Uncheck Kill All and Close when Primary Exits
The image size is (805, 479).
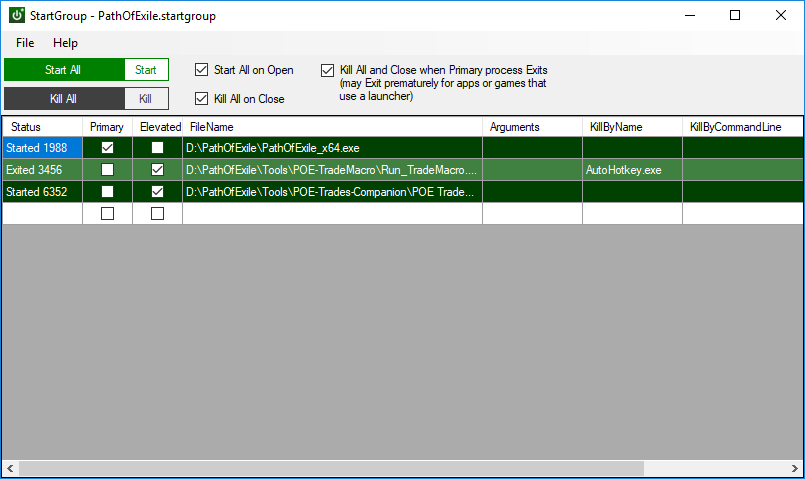(x=328, y=70)
